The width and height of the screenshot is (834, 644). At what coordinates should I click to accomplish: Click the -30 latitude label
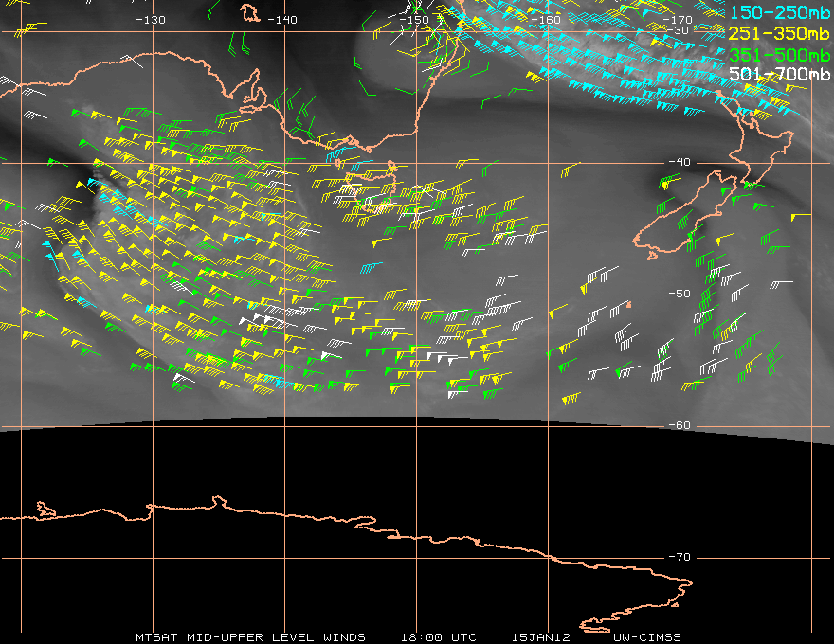pyautogui.click(x=678, y=31)
